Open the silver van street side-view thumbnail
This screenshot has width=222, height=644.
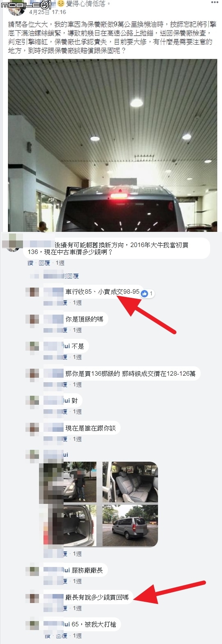[130, 526]
